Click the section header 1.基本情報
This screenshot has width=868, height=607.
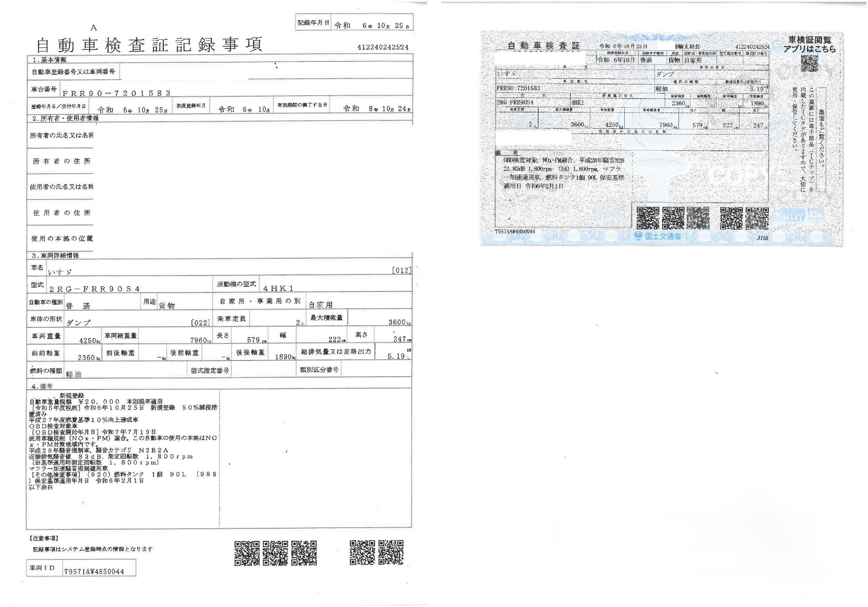49,60
